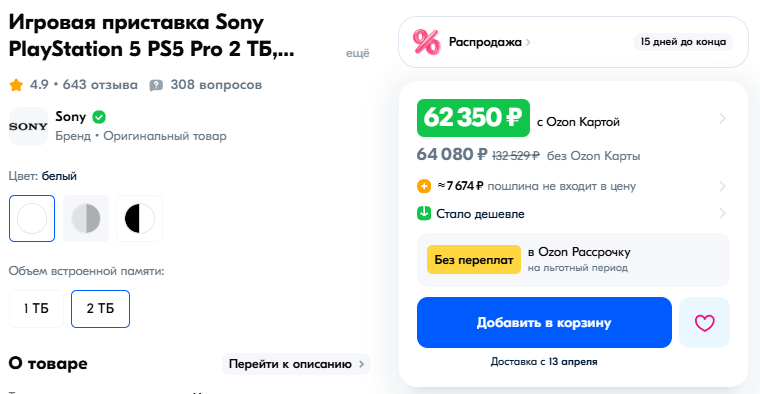Select the 1 ТБ memory option
This screenshot has height=394, width=760.
point(36,309)
